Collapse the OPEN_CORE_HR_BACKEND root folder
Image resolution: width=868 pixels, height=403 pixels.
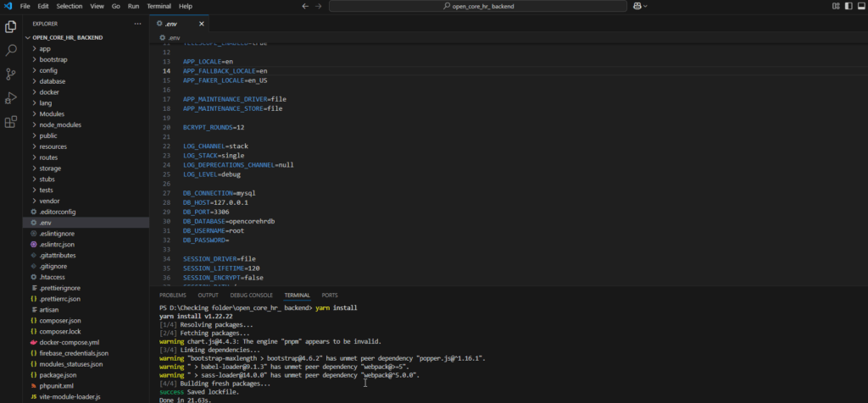(86, 37)
